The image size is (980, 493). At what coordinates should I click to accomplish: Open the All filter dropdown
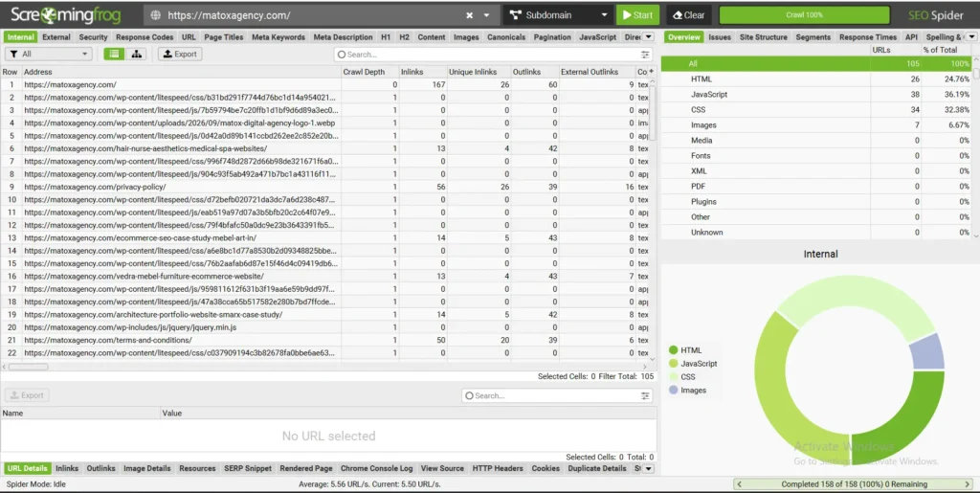pos(49,55)
